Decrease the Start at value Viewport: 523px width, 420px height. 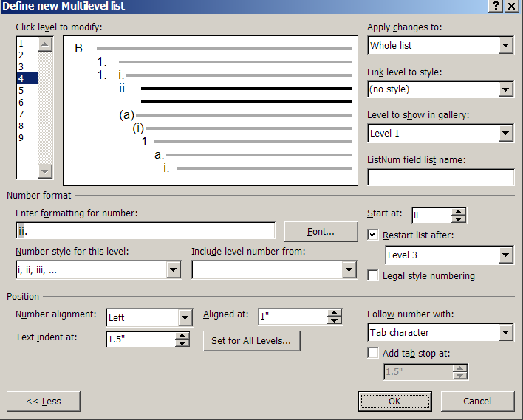459,219
